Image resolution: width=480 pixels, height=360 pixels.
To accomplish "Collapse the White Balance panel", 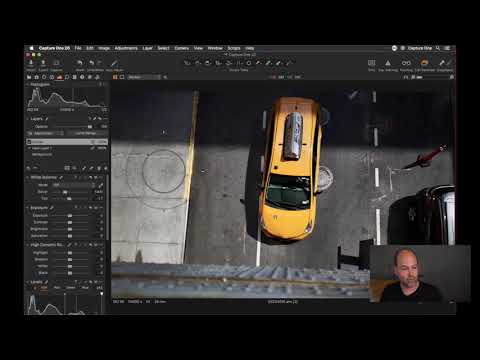I will coord(28,177).
